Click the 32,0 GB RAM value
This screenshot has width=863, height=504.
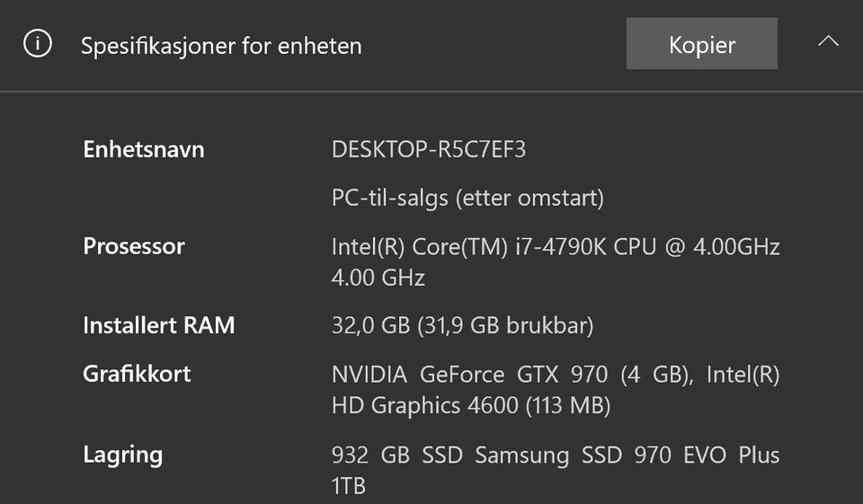(370, 325)
